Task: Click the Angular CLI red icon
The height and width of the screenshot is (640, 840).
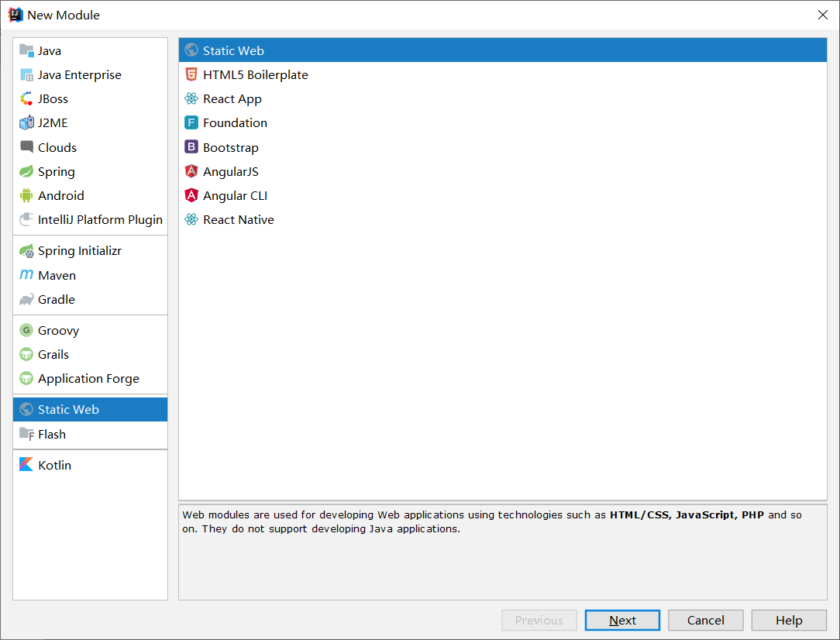Action: pyautogui.click(x=191, y=195)
